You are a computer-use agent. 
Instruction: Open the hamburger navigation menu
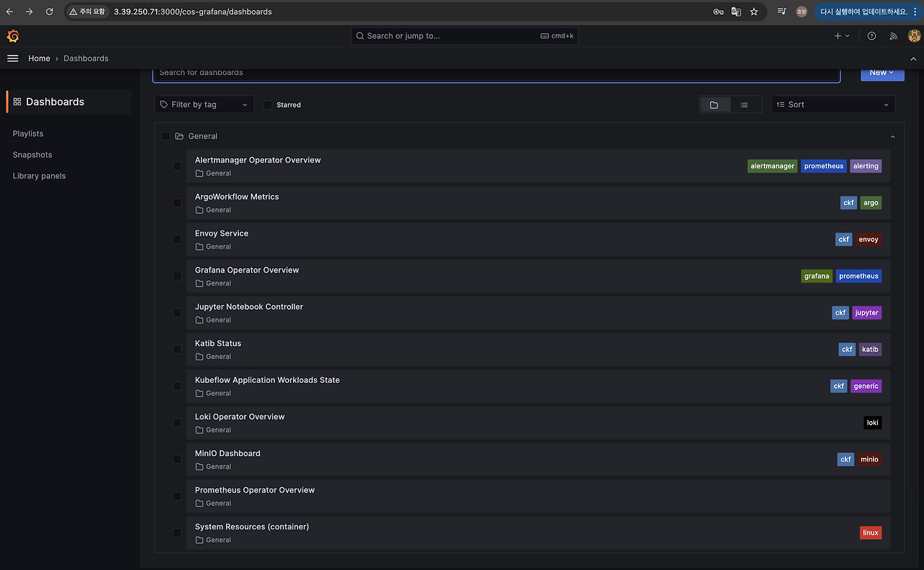tap(12, 59)
